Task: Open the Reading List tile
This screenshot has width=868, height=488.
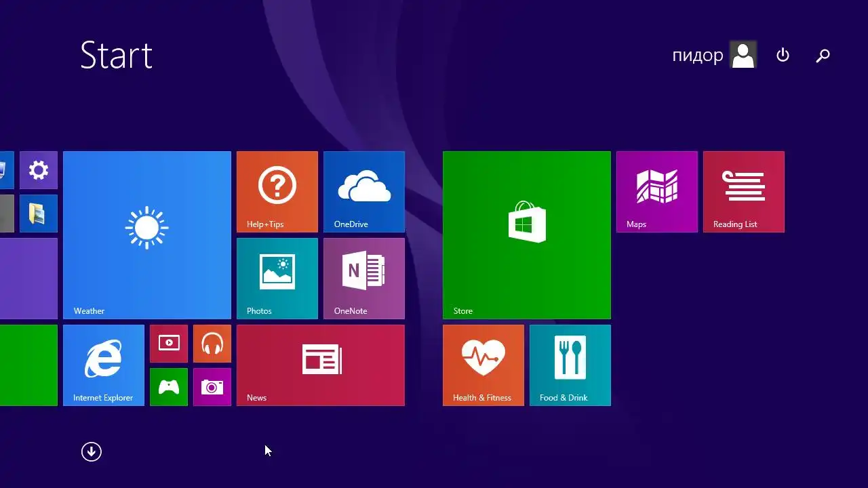Action: [x=744, y=192]
